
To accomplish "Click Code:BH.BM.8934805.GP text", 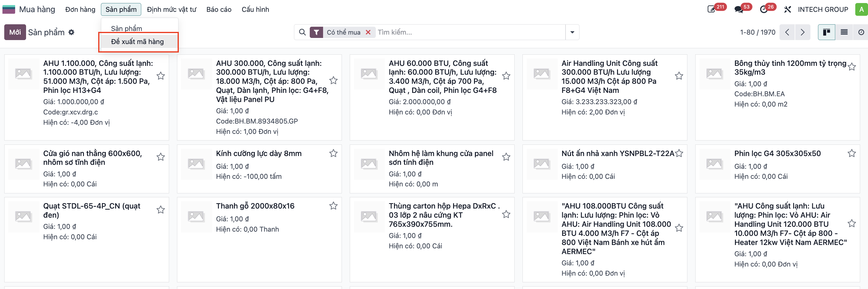I will [x=257, y=121].
